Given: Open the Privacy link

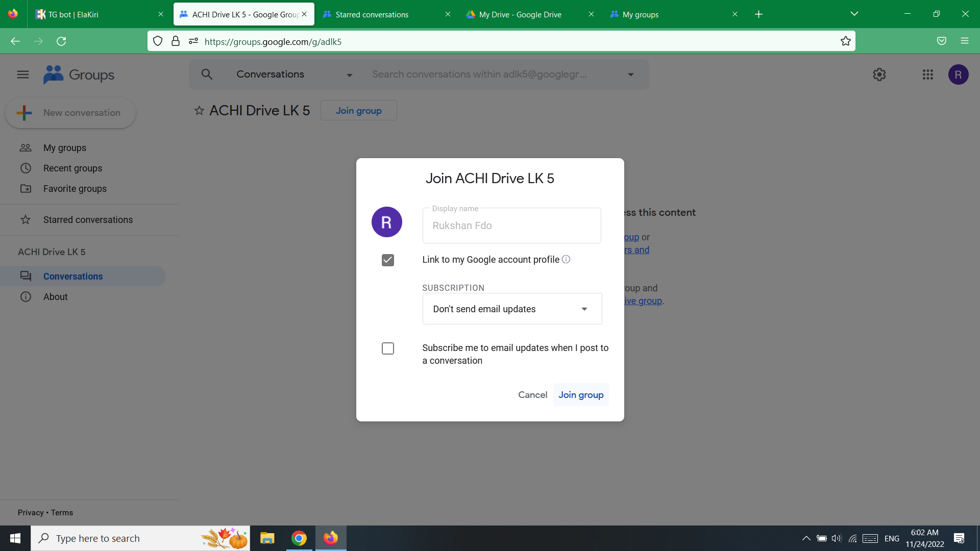Looking at the screenshot, I should [x=31, y=513].
